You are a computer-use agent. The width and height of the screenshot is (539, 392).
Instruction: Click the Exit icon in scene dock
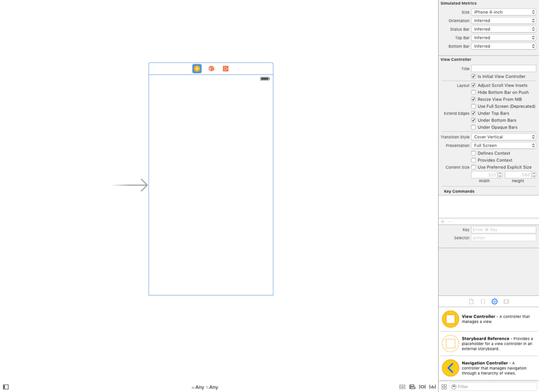coord(225,69)
